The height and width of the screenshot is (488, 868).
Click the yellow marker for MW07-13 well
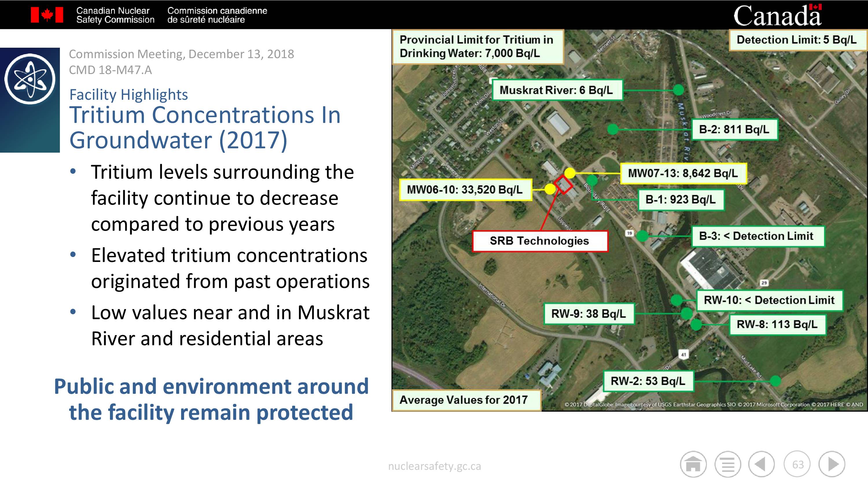569,173
